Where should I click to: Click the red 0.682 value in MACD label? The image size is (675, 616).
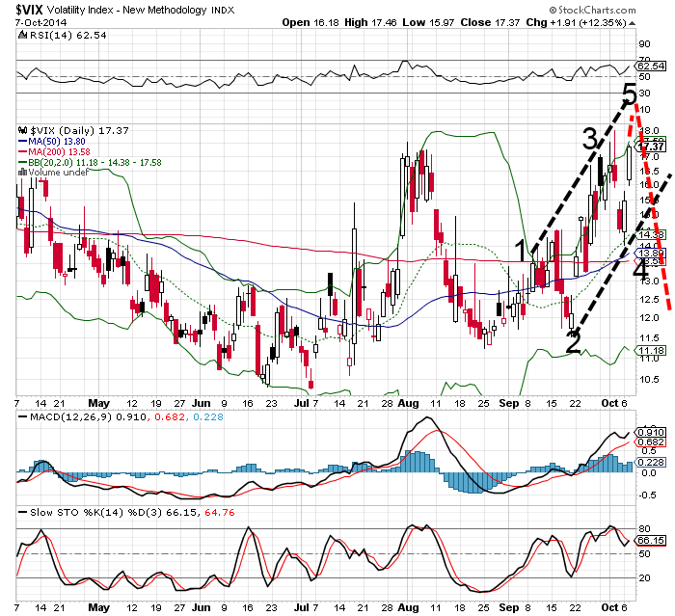point(169,417)
